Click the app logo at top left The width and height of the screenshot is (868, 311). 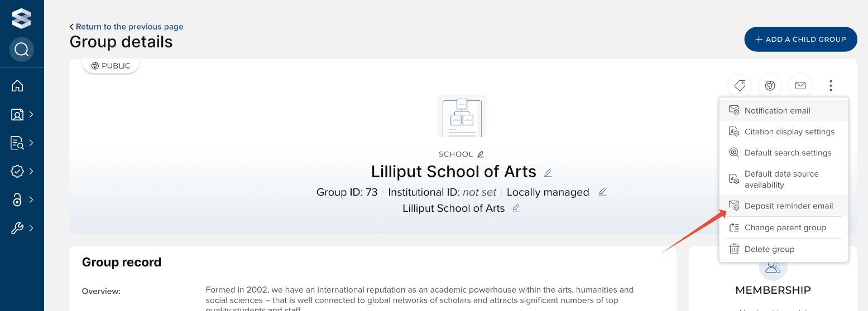[x=22, y=18]
